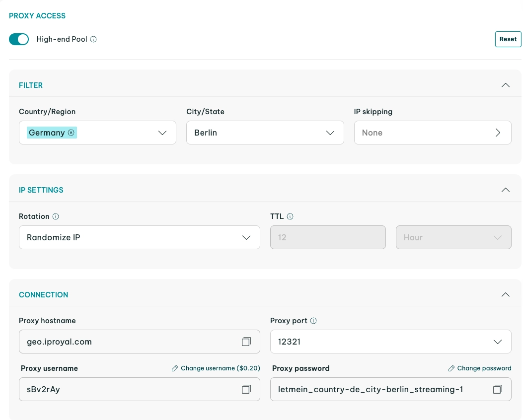Collapse the Filter section

click(505, 85)
